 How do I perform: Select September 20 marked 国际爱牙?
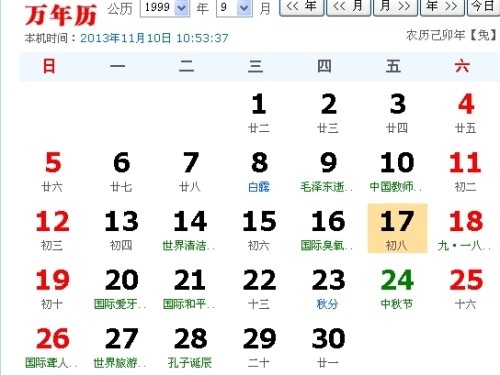click(x=121, y=289)
